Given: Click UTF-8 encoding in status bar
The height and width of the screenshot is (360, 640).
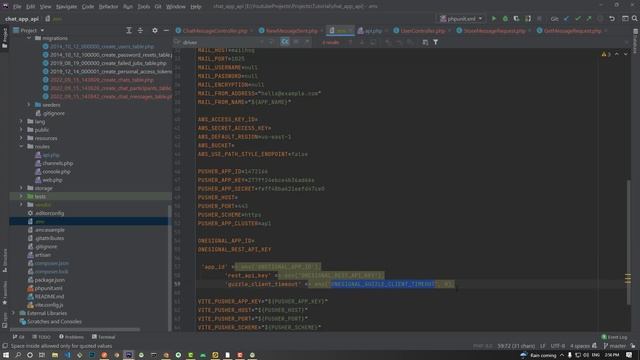Looking at the screenshot, I should (558, 346).
